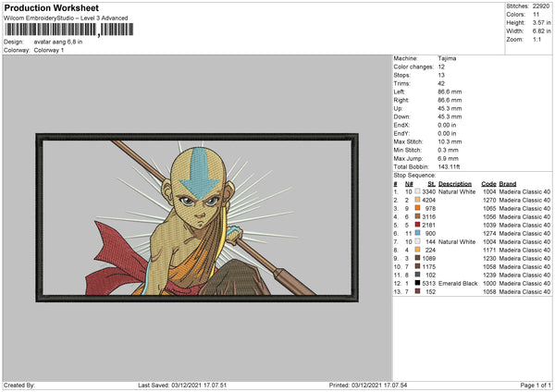Click the white swatch in stop row 1

pyautogui.click(x=418, y=191)
